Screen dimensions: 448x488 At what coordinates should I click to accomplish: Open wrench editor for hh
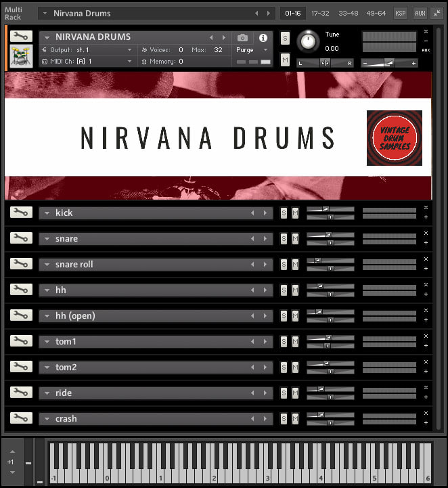(21, 290)
